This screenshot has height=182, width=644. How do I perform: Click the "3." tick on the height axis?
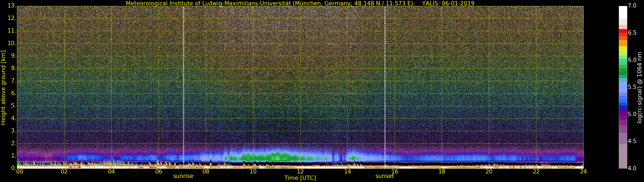[x=13, y=131]
